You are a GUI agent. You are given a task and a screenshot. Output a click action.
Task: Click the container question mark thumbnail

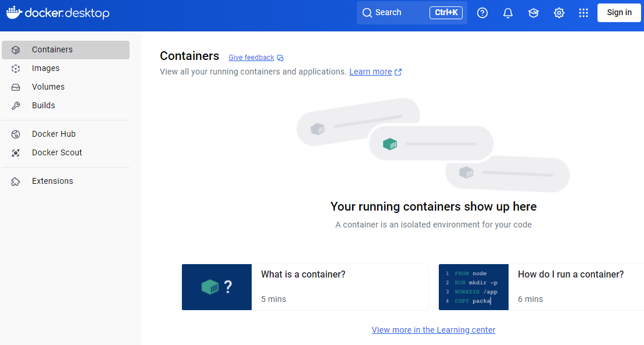(217, 287)
